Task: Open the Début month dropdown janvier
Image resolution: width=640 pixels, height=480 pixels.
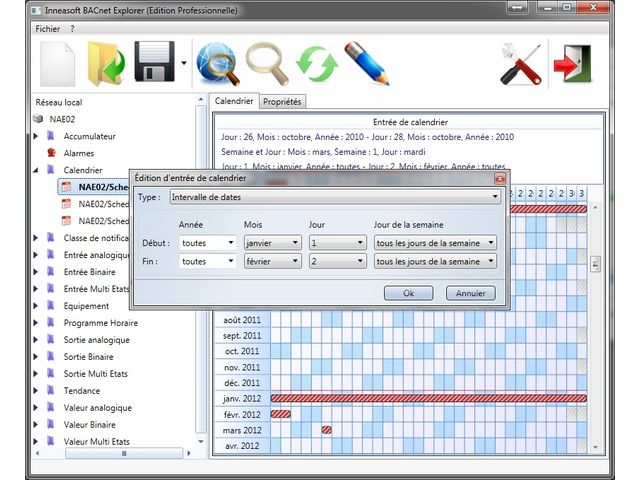Action: click(271, 242)
